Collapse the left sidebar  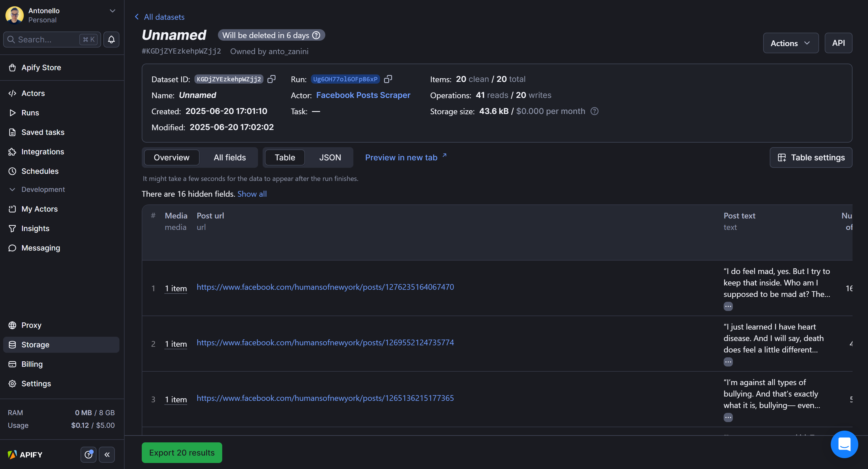click(x=107, y=454)
